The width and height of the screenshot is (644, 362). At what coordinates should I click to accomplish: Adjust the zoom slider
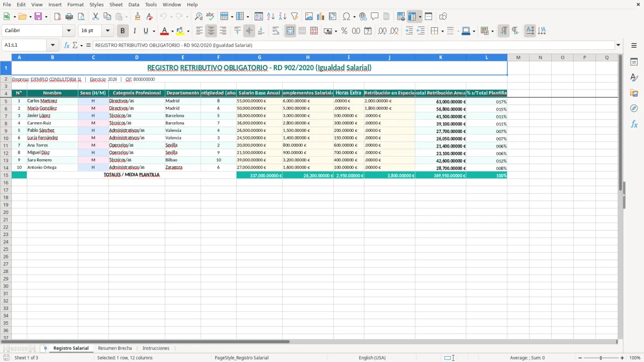[601, 358]
